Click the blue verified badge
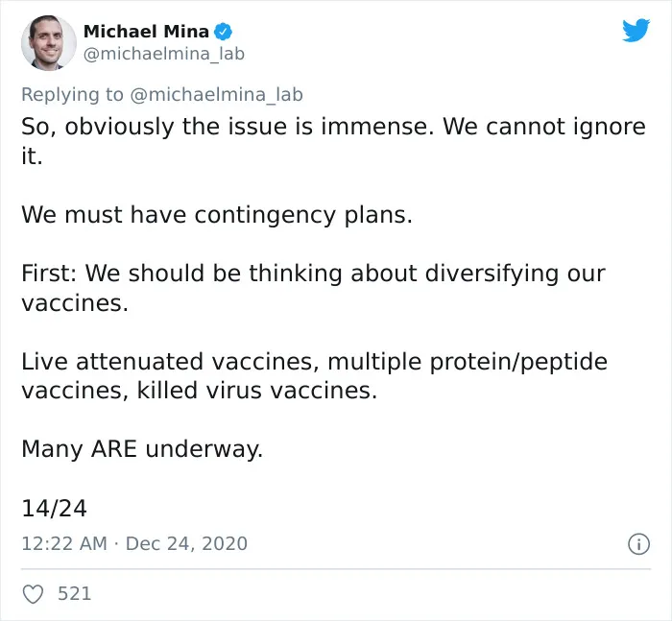Viewport: 672px width, 621px height. [224, 32]
